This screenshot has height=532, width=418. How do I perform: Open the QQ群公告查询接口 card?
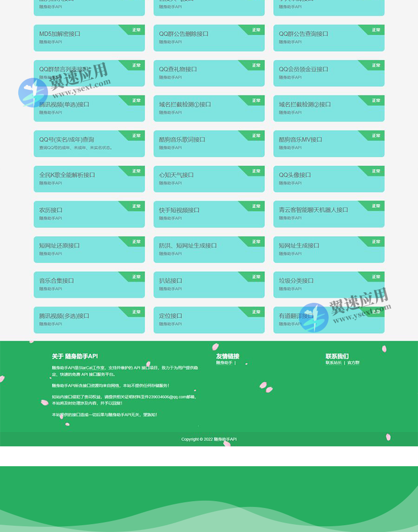tap(328, 38)
